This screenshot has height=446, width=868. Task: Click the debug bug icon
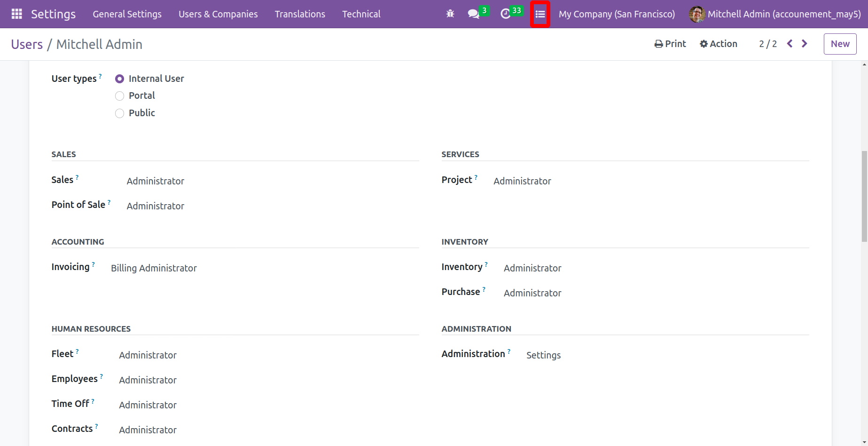coord(450,14)
